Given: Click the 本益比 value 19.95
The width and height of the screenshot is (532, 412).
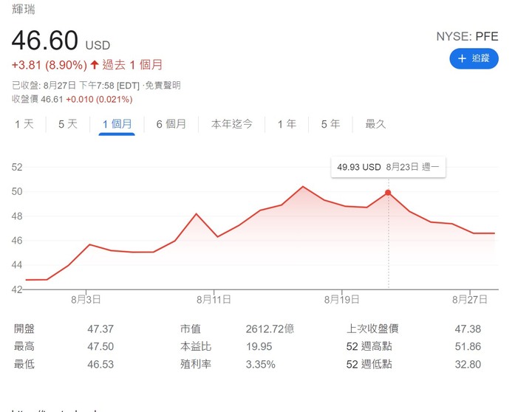Looking at the screenshot, I should pos(259,346).
